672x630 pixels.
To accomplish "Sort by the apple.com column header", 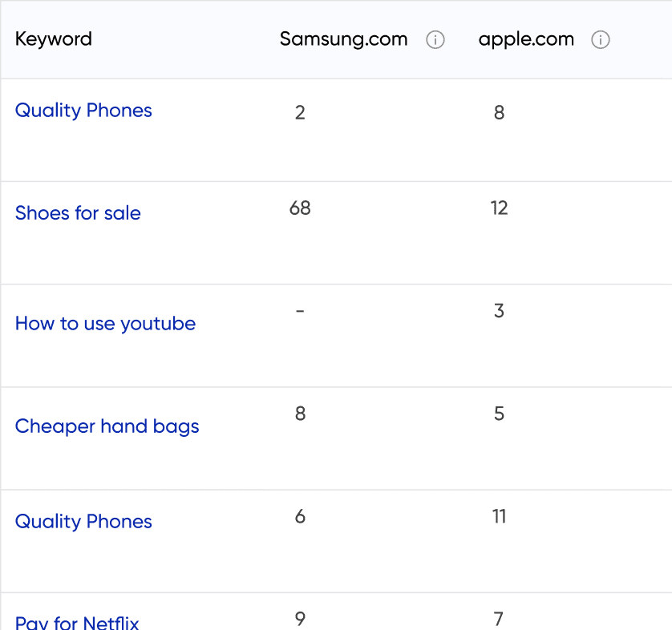I will (x=526, y=38).
